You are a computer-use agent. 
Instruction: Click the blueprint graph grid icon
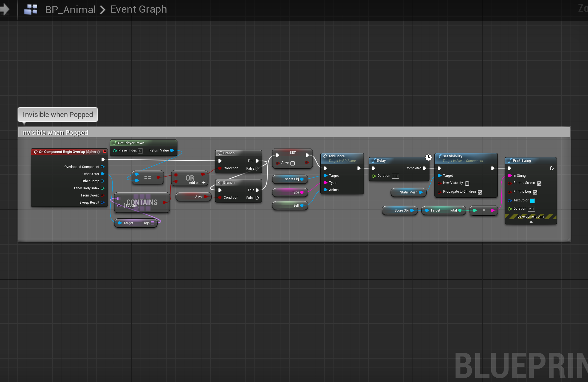tap(31, 10)
